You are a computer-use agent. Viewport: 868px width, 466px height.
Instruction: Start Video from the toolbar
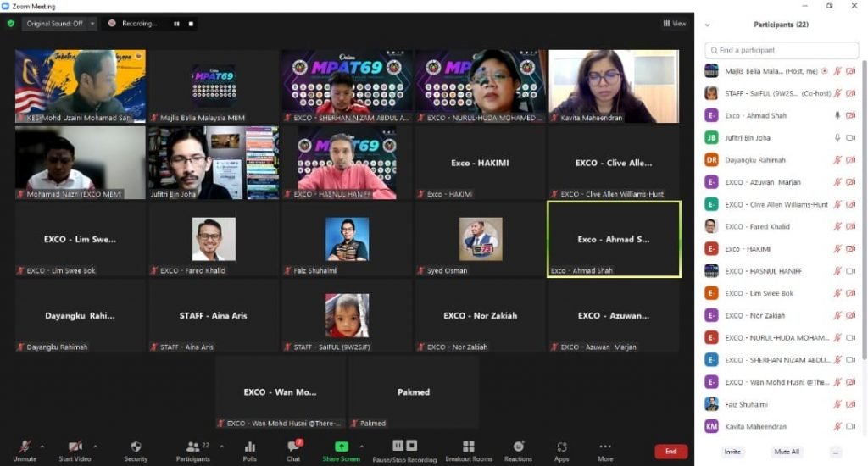coord(75,449)
